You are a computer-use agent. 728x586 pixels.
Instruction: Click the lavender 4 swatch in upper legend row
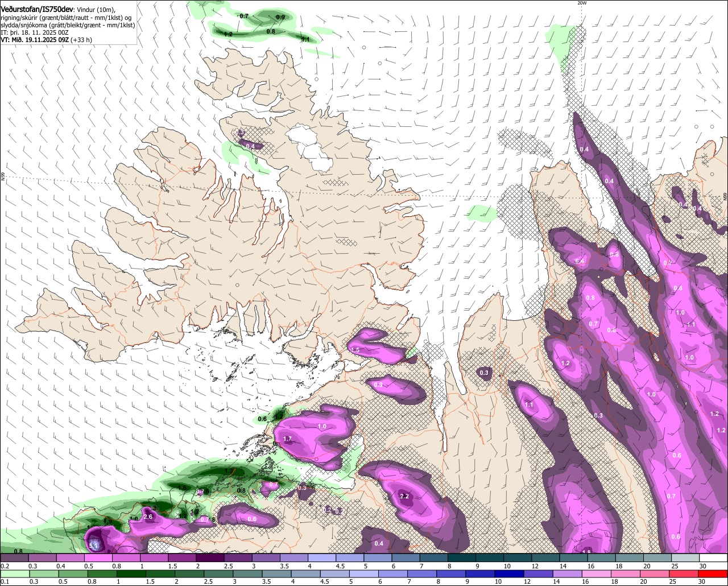click(x=322, y=558)
